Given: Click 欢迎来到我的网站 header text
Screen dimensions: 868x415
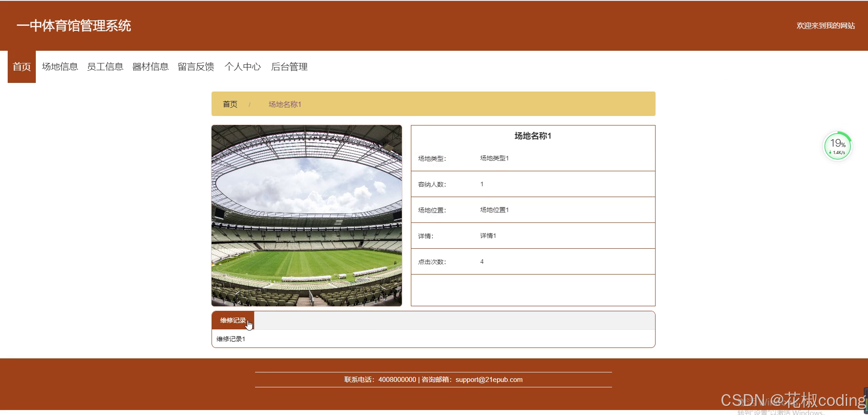Looking at the screenshot, I should pos(826,25).
